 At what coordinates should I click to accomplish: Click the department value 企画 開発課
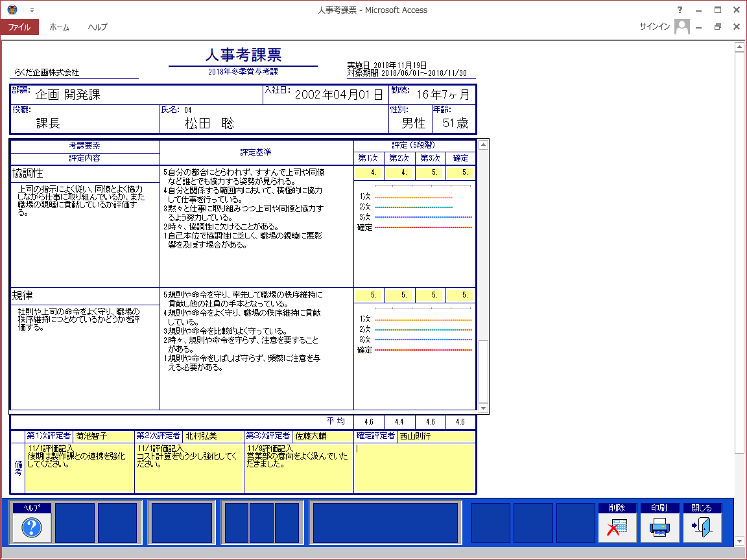click(x=67, y=95)
